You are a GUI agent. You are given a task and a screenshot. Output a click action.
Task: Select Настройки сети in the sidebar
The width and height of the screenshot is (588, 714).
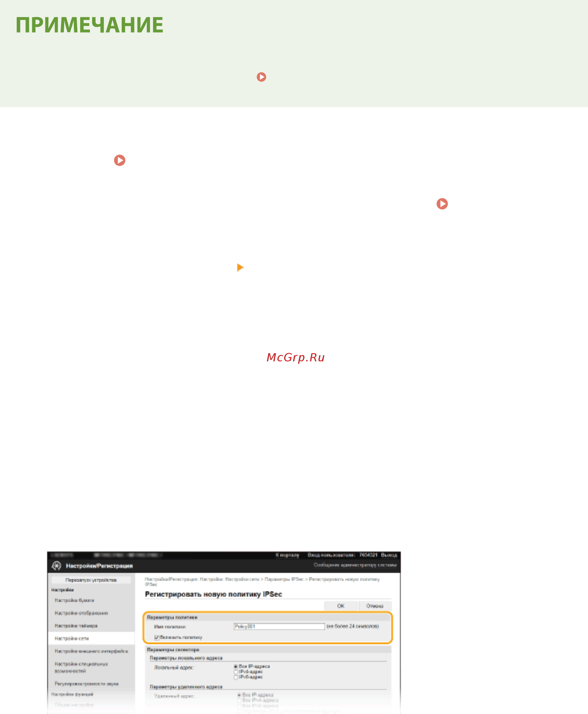click(91, 638)
